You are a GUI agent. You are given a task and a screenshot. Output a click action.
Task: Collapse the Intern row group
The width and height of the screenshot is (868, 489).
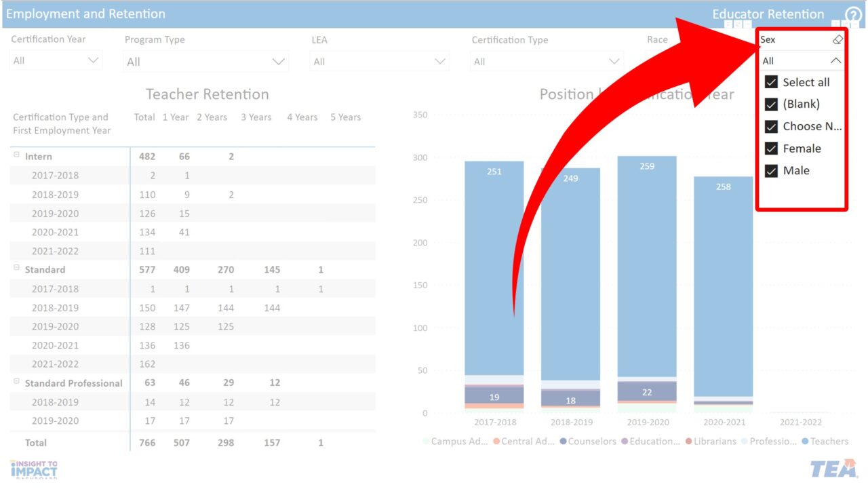coord(17,155)
